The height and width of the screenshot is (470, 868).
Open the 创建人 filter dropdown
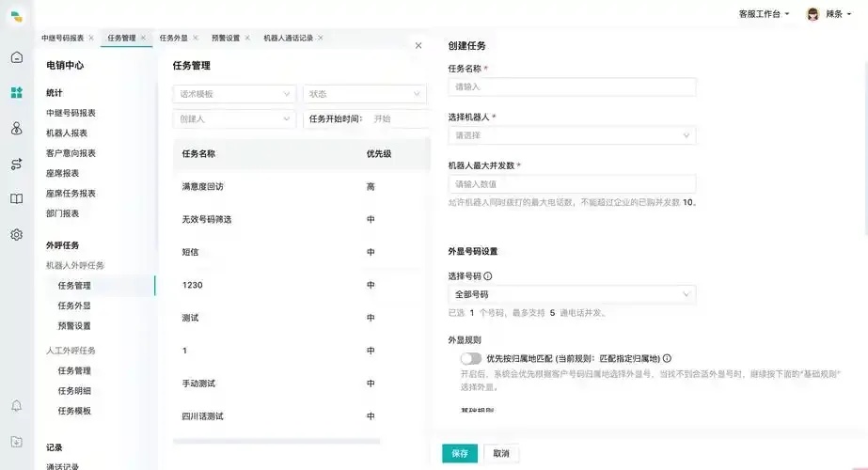click(234, 118)
